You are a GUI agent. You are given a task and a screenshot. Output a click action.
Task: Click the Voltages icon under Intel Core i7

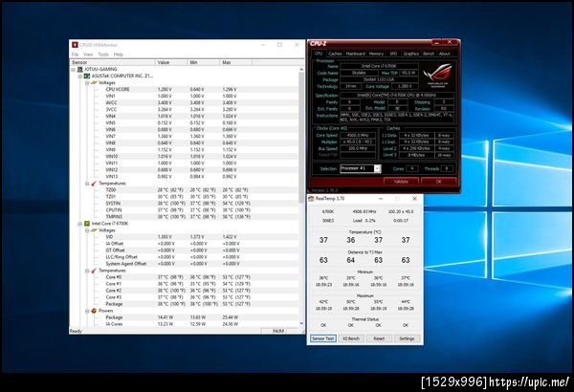[94, 230]
